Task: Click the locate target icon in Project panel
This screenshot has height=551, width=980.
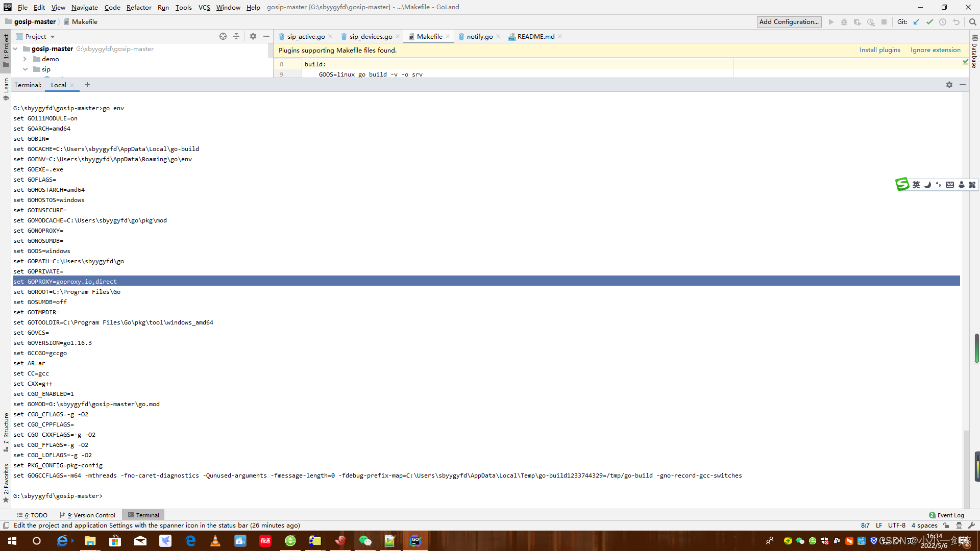Action: pyautogui.click(x=223, y=36)
